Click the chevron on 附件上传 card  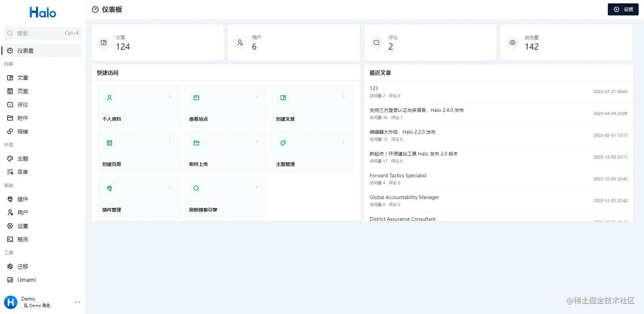[x=257, y=142]
